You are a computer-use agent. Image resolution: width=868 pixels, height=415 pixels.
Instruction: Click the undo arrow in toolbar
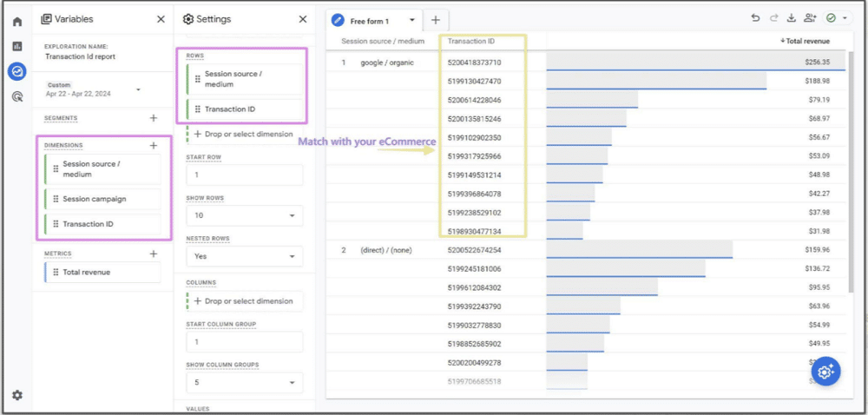(755, 18)
